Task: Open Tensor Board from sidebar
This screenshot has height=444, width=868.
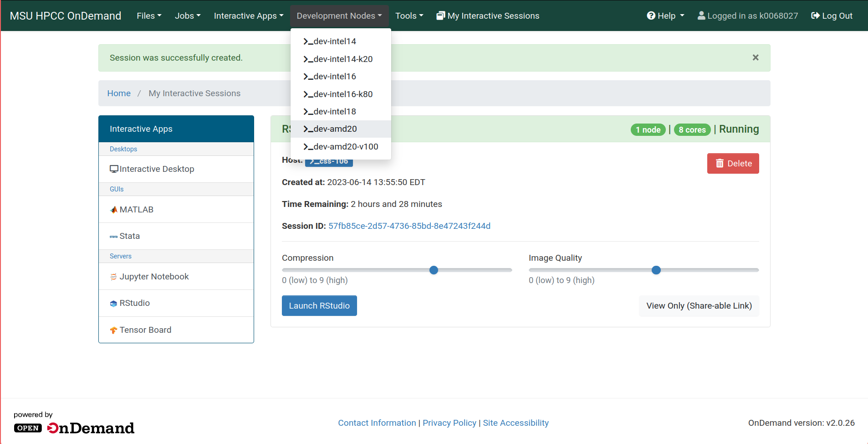Action: click(176, 330)
